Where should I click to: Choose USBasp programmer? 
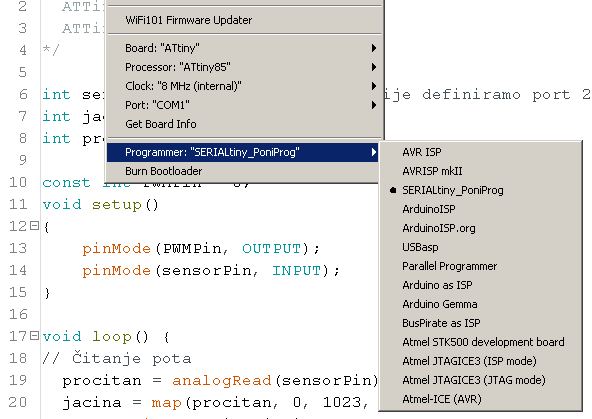[x=481, y=247]
